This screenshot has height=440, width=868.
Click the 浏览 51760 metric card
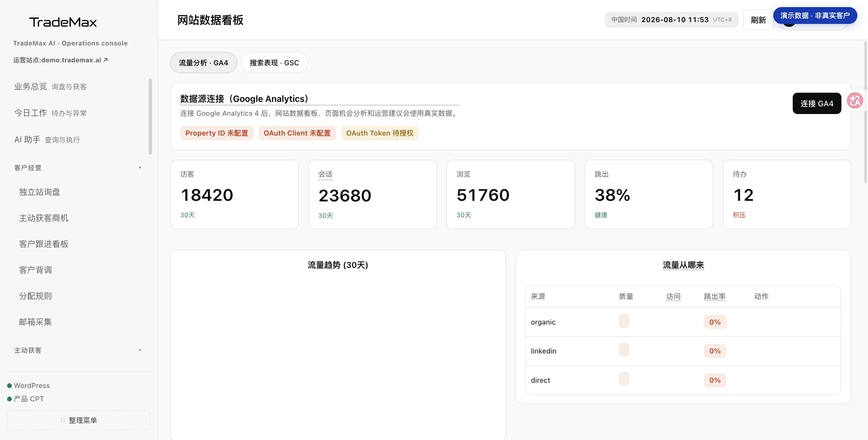point(511,194)
